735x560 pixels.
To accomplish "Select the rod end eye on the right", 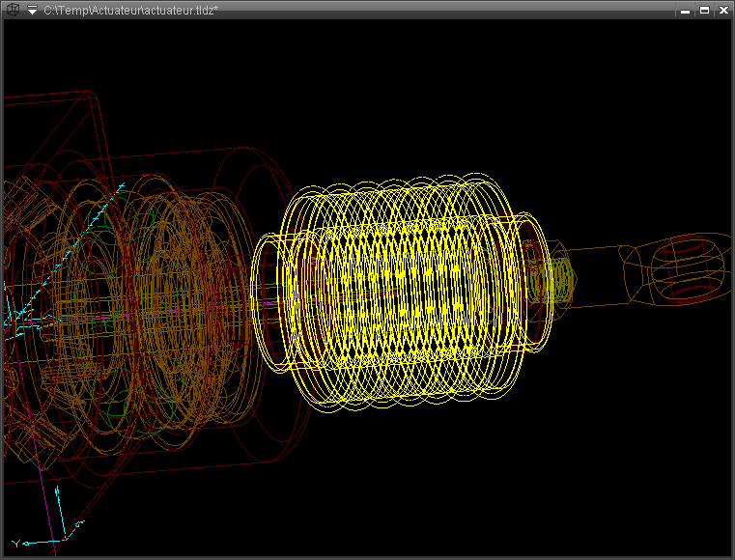I will click(x=688, y=269).
